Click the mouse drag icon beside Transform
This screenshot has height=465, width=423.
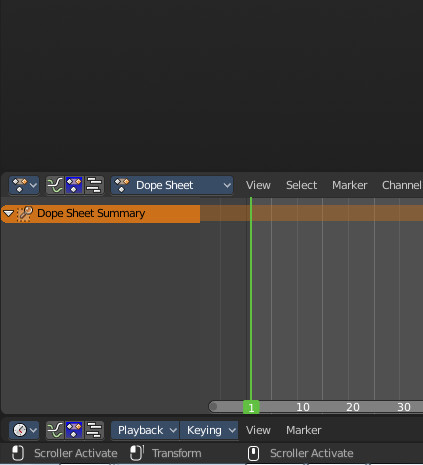(137, 453)
